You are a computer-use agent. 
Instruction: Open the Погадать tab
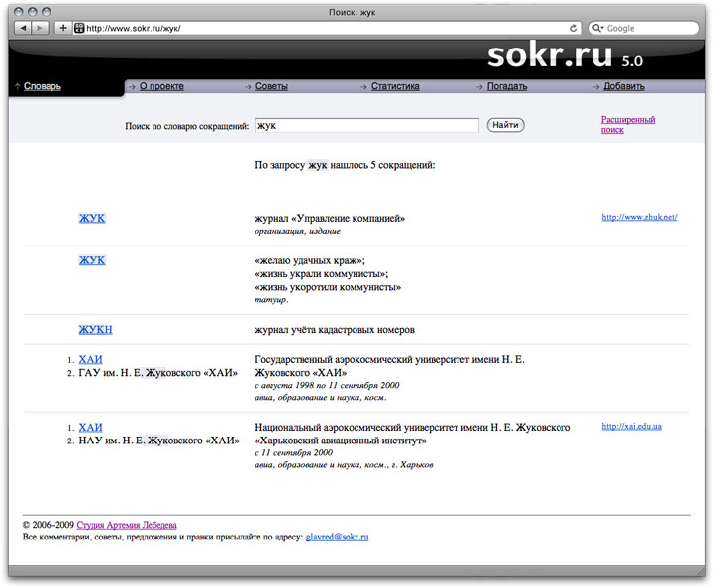tap(507, 86)
